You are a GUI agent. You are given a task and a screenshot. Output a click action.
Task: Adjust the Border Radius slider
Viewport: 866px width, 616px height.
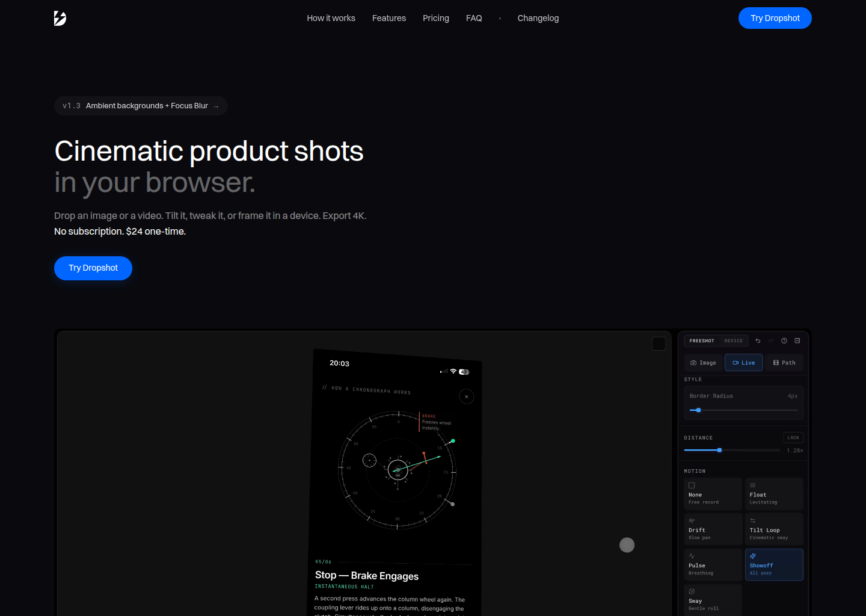tap(744, 410)
